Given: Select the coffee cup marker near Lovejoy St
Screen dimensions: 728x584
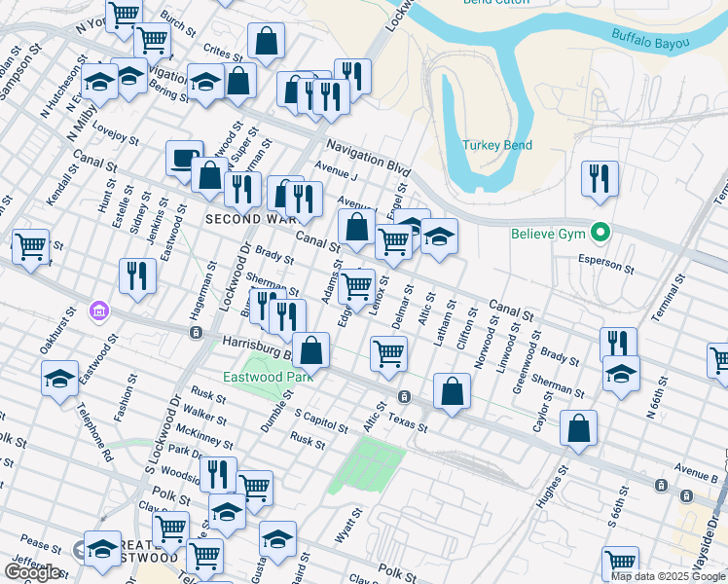Looking at the screenshot, I should tap(184, 162).
